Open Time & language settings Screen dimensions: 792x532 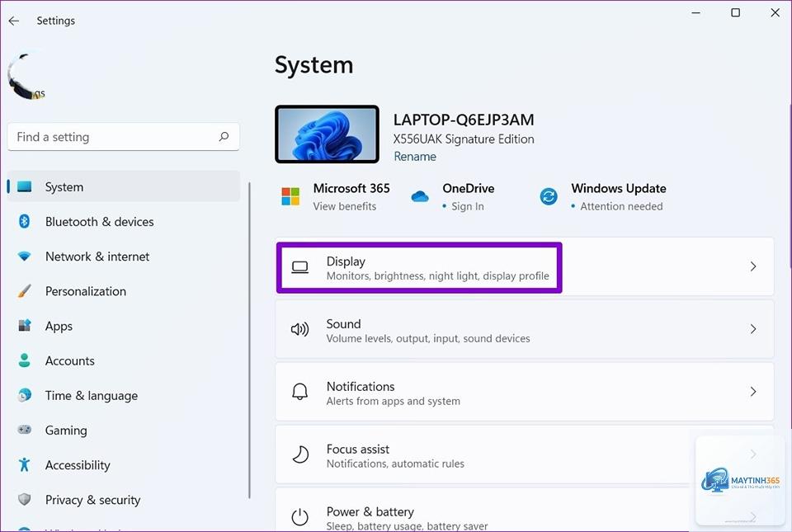[x=124, y=396]
